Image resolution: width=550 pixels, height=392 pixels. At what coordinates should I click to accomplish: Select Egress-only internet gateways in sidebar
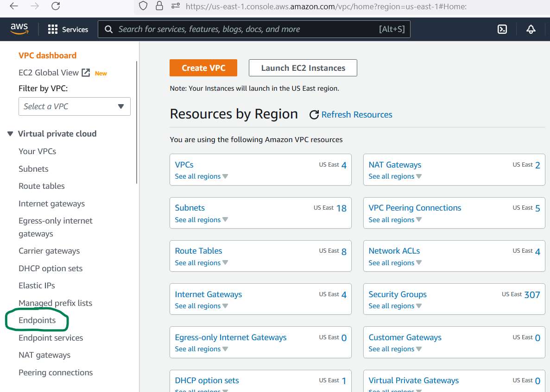click(56, 227)
